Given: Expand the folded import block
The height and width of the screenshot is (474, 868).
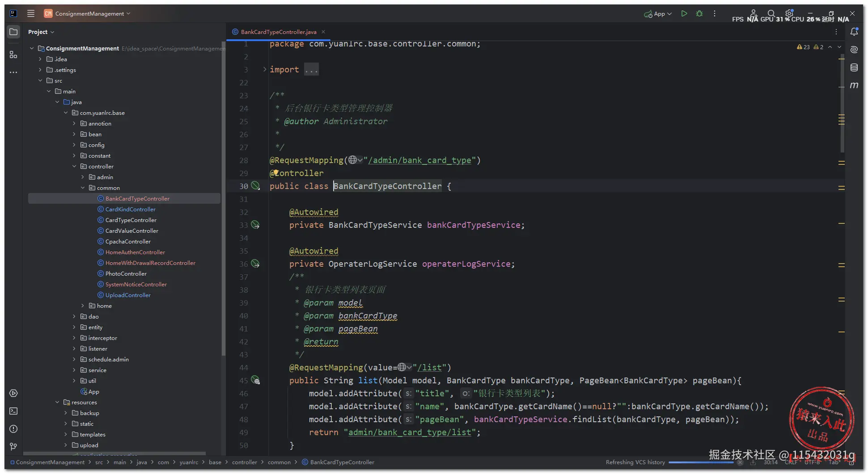Looking at the screenshot, I should click(264, 69).
